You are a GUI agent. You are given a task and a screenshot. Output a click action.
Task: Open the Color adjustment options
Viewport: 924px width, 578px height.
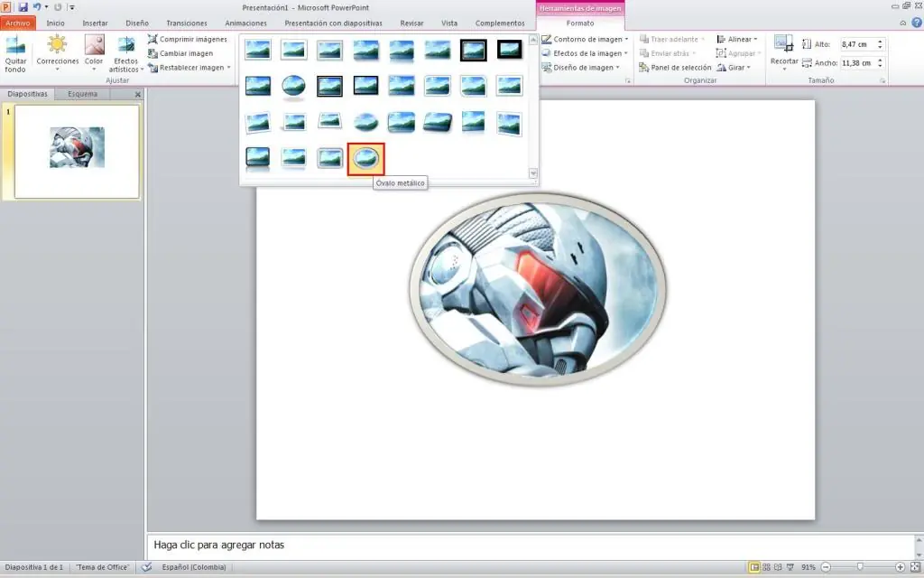(94, 53)
